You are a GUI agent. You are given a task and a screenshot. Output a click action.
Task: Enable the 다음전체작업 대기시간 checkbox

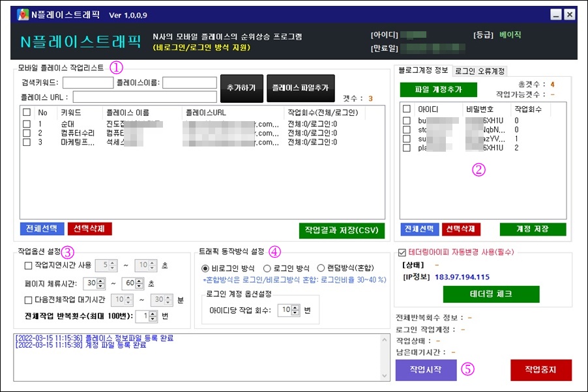[28, 300]
